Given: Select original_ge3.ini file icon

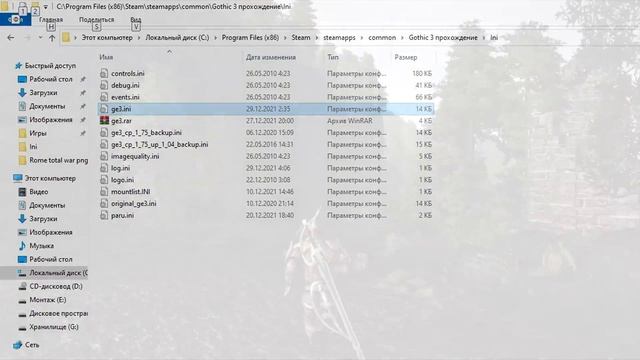Looking at the screenshot, I should 104,204.
